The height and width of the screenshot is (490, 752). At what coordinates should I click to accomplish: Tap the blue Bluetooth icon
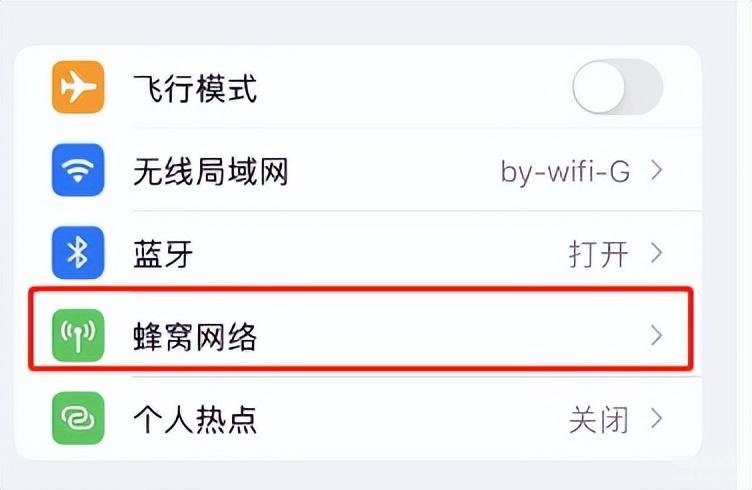point(78,254)
